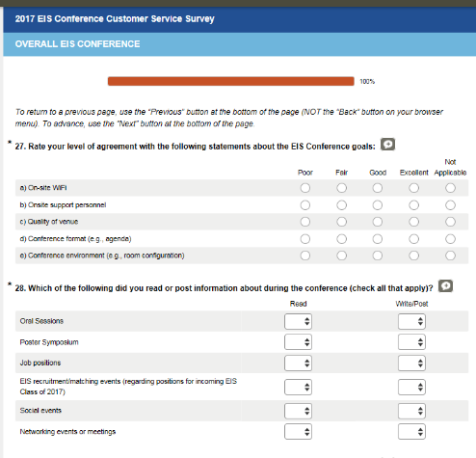Rate Onsite support personnel as Good
This screenshot has height=458, width=476.
[378, 205]
